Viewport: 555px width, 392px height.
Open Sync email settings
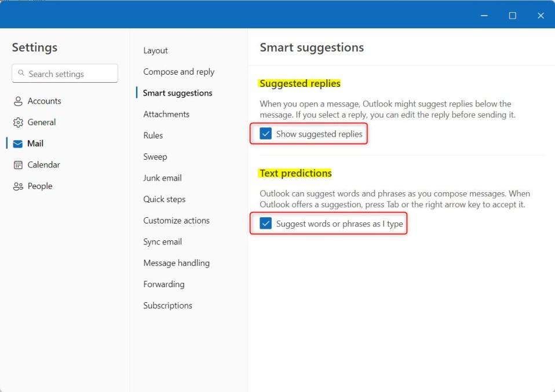(x=162, y=241)
